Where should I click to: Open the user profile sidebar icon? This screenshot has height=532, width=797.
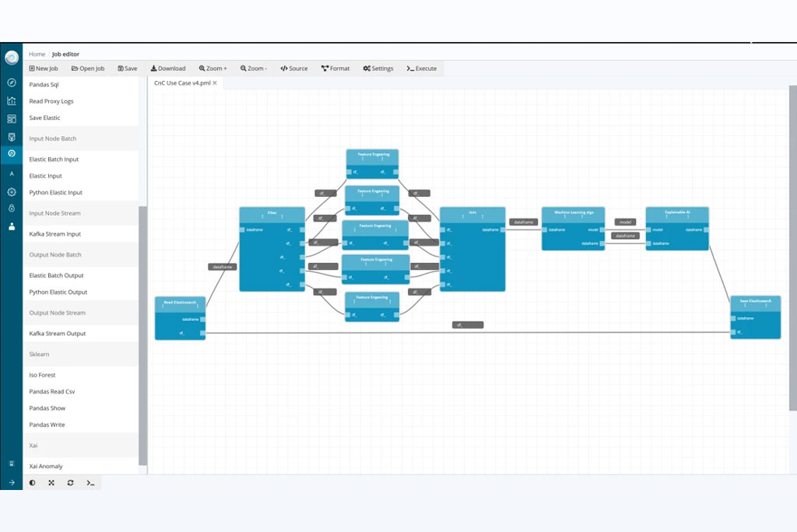[x=12, y=226]
